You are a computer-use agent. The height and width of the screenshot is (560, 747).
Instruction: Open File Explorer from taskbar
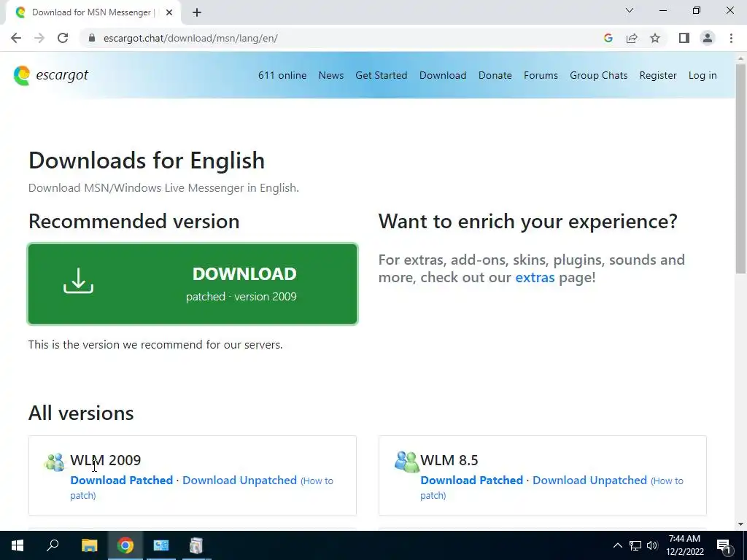pyautogui.click(x=89, y=545)
